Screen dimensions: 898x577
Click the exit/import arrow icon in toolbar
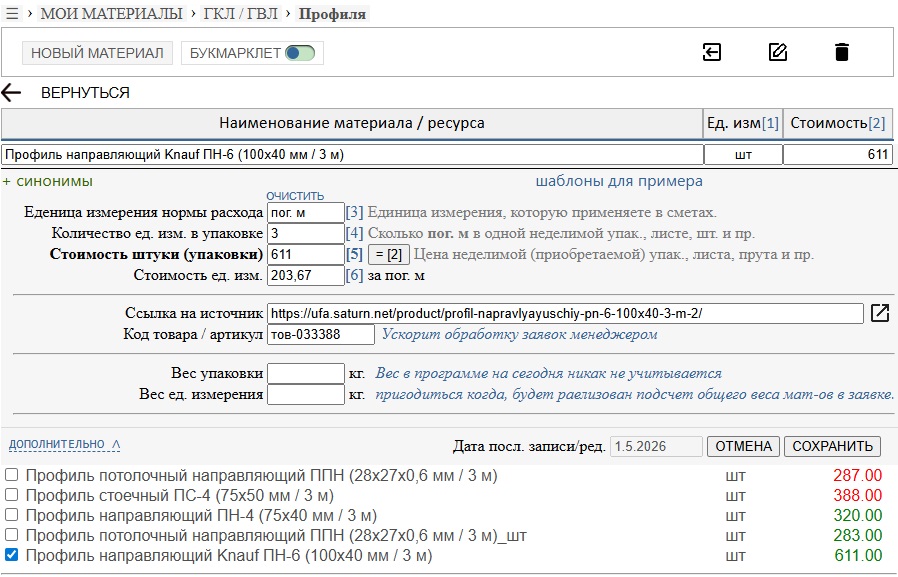click(712, 52)
